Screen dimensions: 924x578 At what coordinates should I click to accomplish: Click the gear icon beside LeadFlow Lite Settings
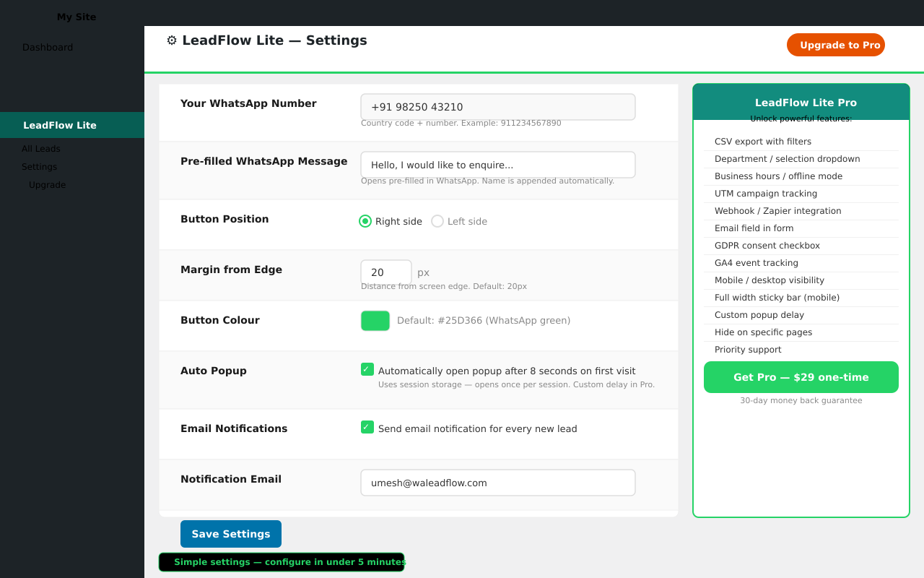tap(172, 40)
